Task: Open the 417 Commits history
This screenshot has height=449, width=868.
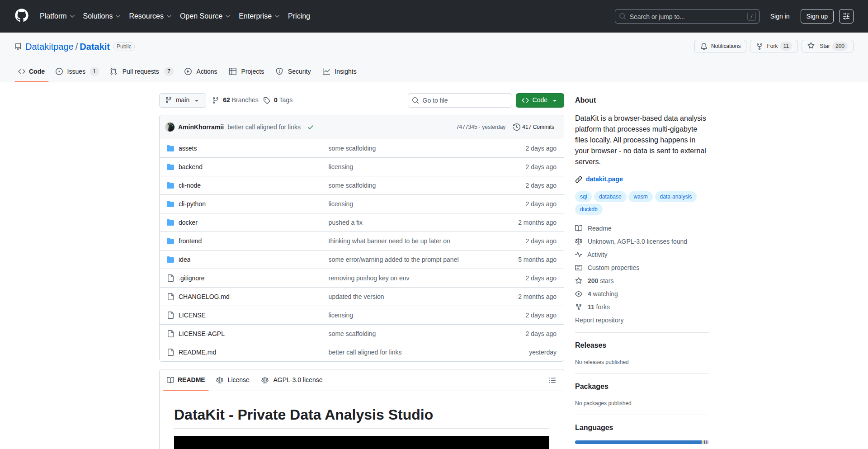Action: (533, 127)
